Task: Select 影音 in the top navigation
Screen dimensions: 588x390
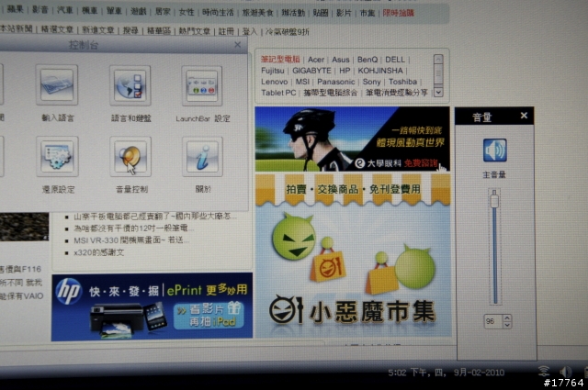Action: point(40,9)
